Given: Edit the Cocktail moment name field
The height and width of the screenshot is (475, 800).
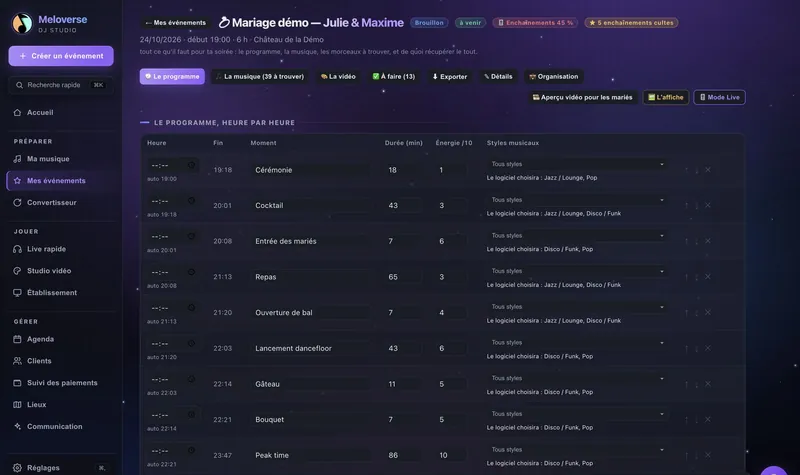Looking at the screenshot, I should [x=310, y=206].
